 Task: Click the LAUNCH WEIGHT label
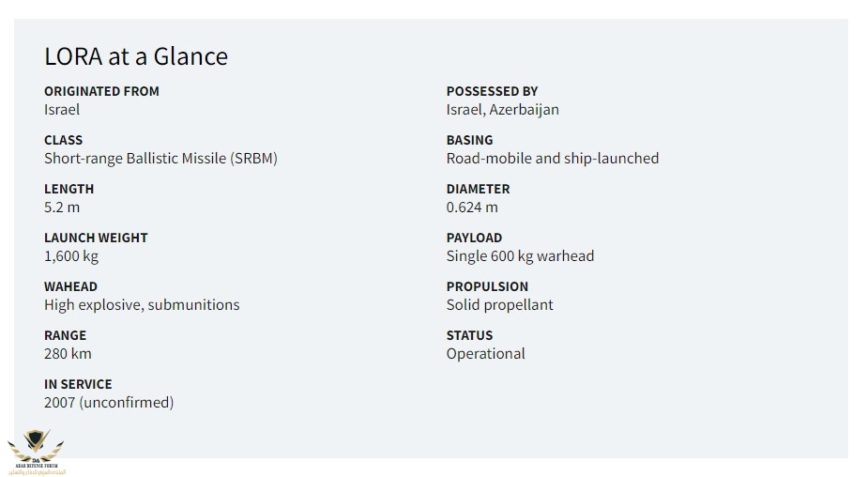[x=96, y=238]
